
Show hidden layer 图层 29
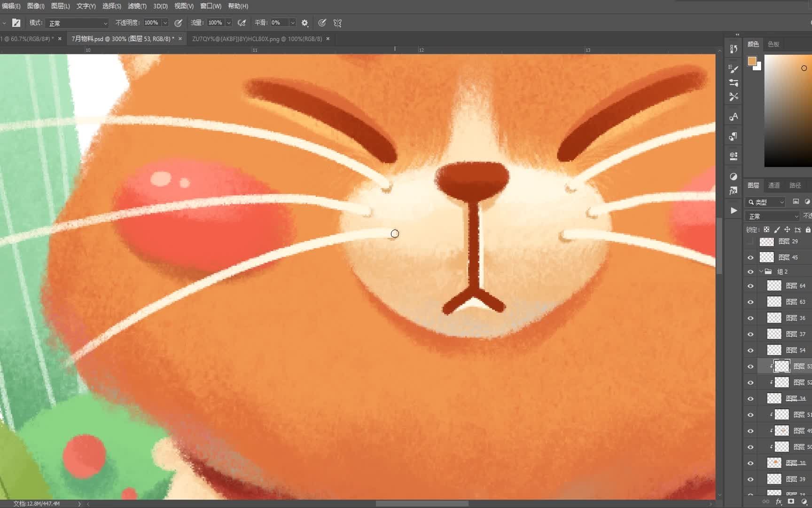[x=750, y=241]
